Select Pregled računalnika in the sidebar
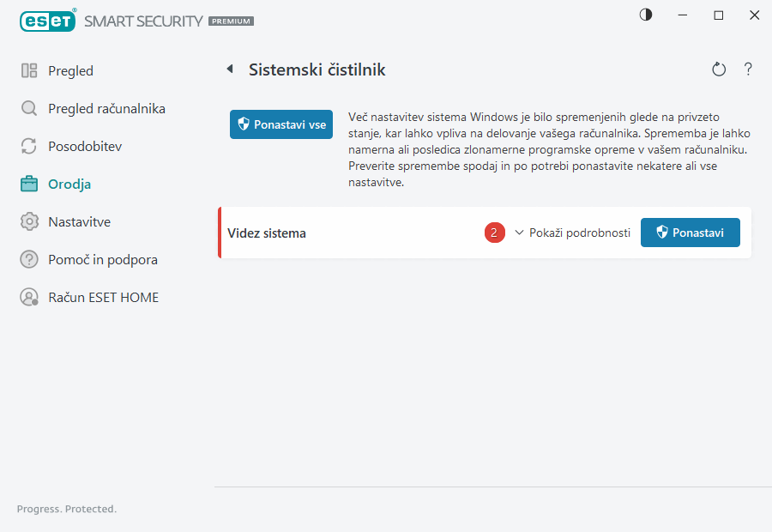This screenshot has width=772, height=532. click(x=106, y=109)
